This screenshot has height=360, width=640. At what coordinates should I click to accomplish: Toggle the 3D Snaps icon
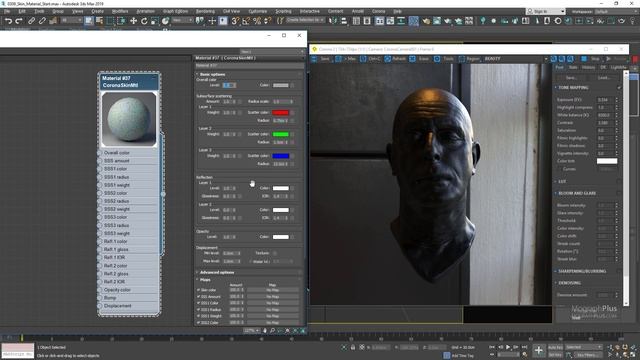pyautogui.click(x=235, y=21)
